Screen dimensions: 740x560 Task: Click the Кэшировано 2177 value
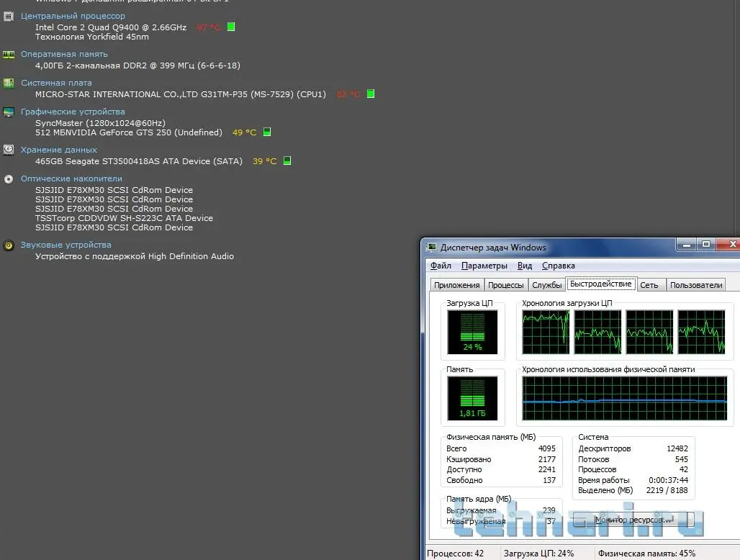pyautogui.click(x=547, y=459)
